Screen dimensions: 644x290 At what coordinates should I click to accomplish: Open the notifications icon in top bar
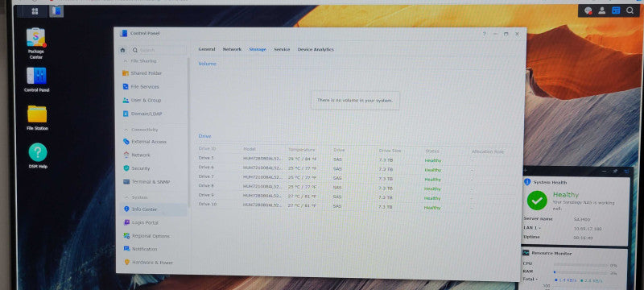point(588,10)
